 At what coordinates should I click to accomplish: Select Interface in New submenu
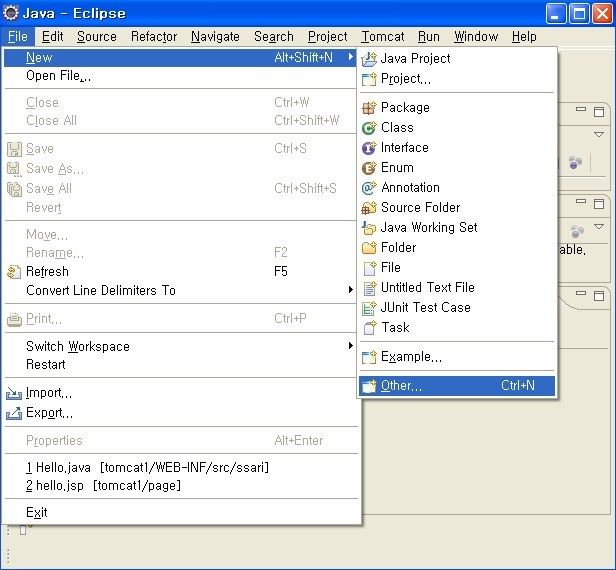(x=457, y=148)
